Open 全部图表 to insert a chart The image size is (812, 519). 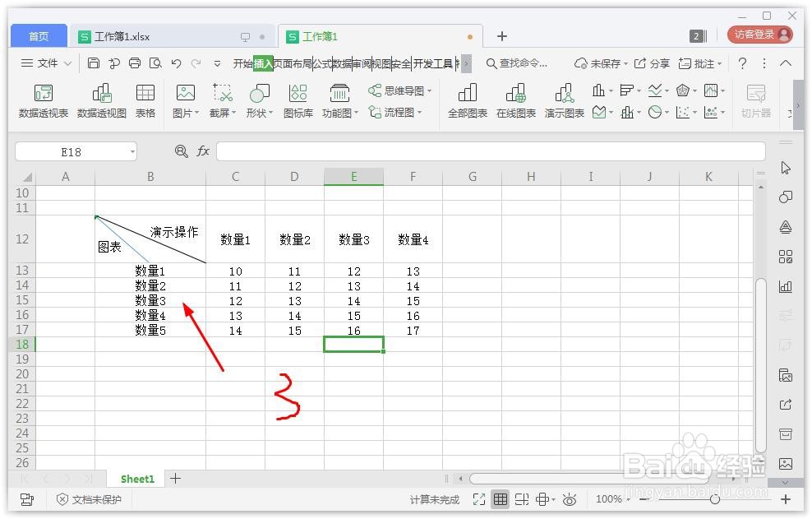[467, 100]
